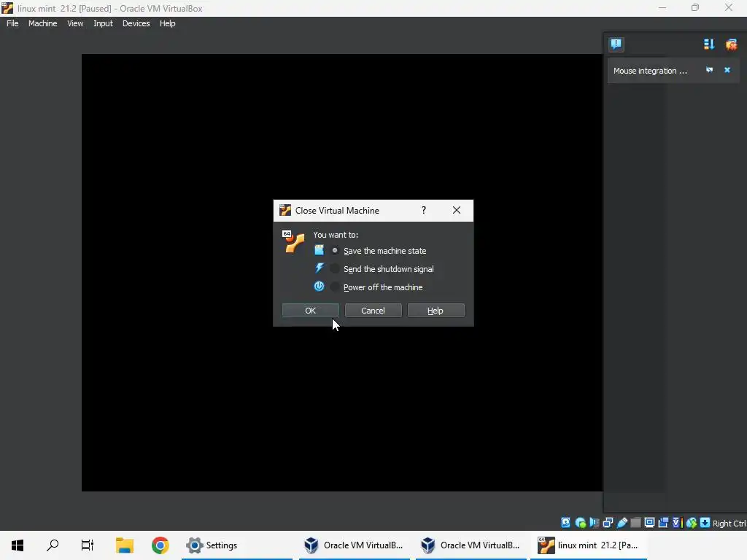Screen dimensions: 747x560
Task: Click the VirtualBox title bar app icon
Action: click(7, 8)
